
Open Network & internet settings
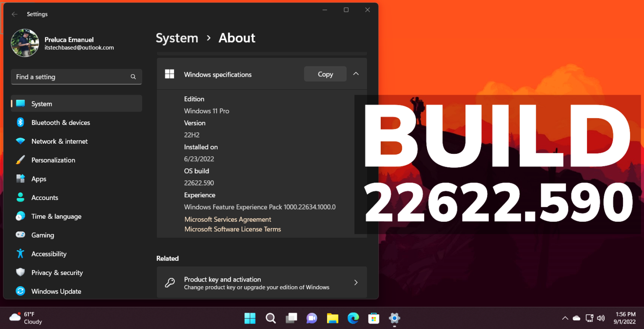[60, 141]
